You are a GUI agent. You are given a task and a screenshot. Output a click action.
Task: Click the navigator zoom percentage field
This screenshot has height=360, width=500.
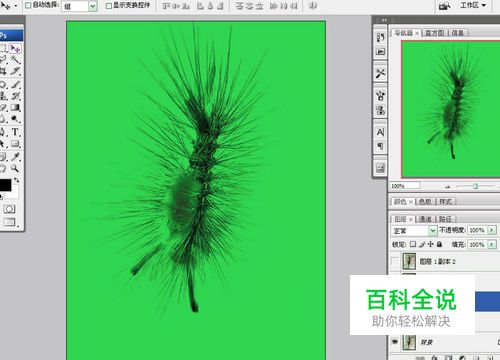coord(405,186)
